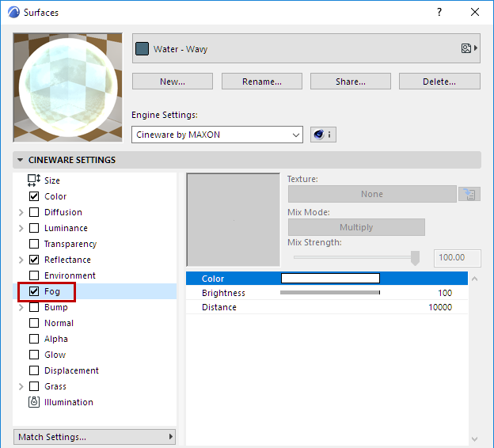Select the Illumination channel row
494x448 pixels.
click(x=94, y=402)
